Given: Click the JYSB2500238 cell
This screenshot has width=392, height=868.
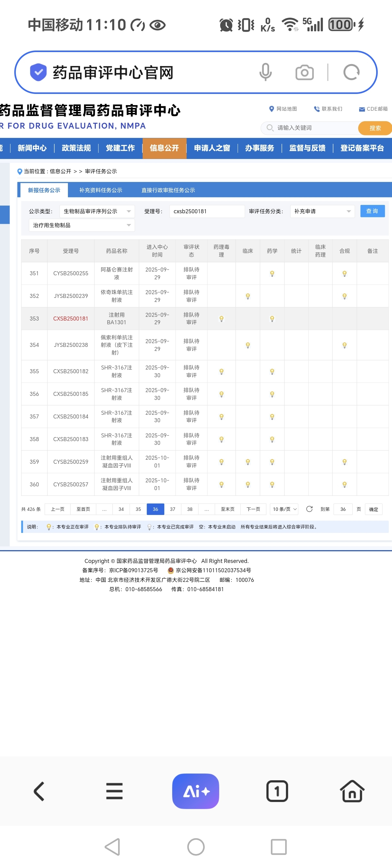Looking at the screenshot, I should (70, 345).
